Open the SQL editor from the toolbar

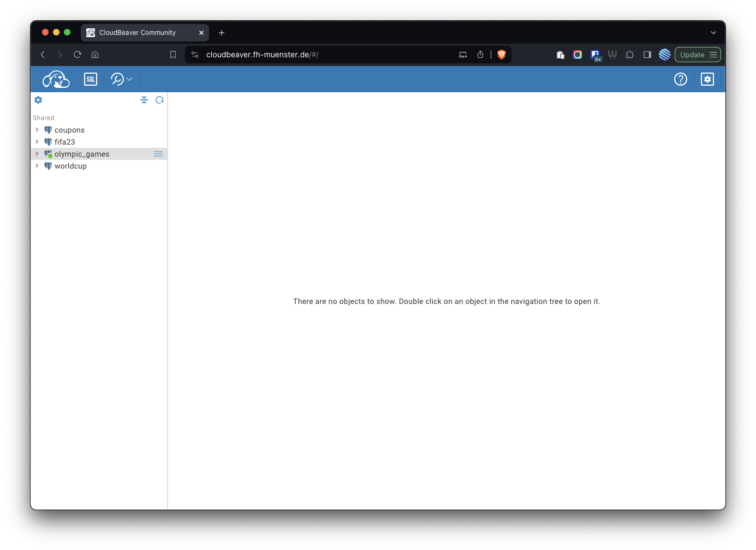coord(91,79)
